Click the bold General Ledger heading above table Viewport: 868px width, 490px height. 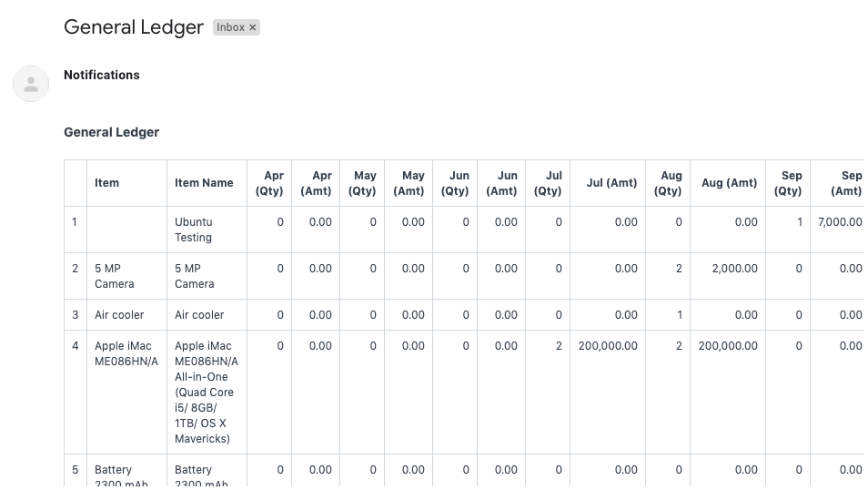(111, 132)
